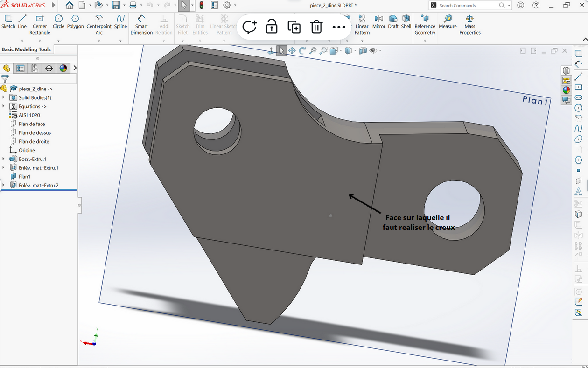Open the Open-file dropdown arrow
This screenshot has height=368, width=588.
(x=106, y=5)
